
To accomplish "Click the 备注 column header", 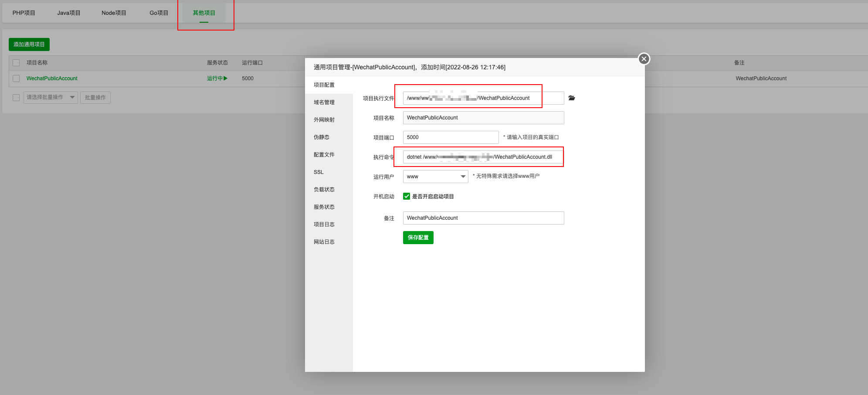I will tap(739, 63).
